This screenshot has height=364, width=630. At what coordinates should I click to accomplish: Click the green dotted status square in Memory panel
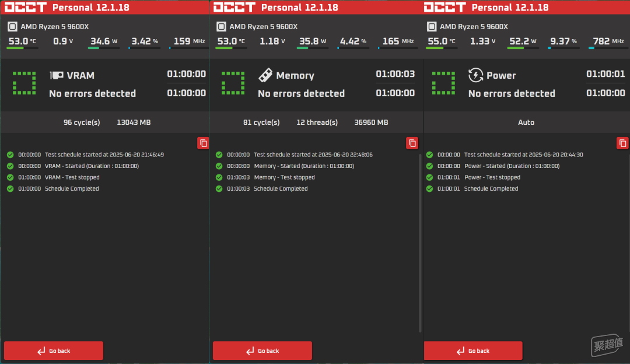pyautogui.click(x=233, y=83)
